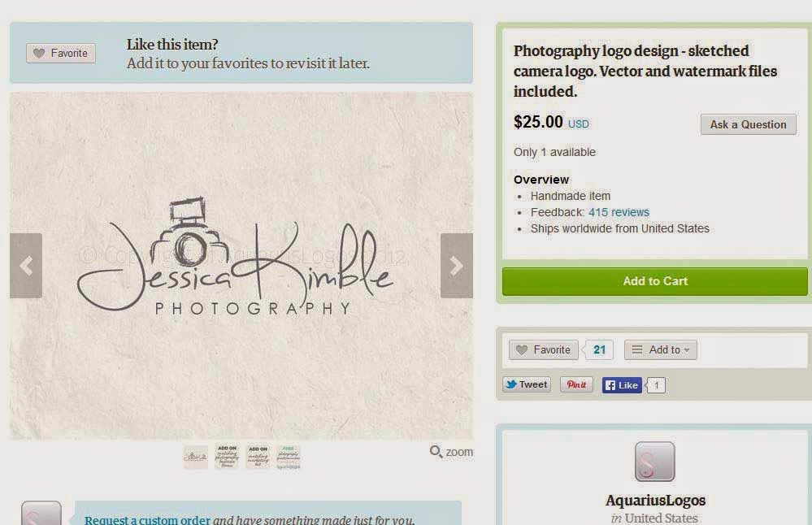Select the fourth FREE thumbnail
Image resolution: width=812 pixels, height=525 pixels.
[289, 457]
